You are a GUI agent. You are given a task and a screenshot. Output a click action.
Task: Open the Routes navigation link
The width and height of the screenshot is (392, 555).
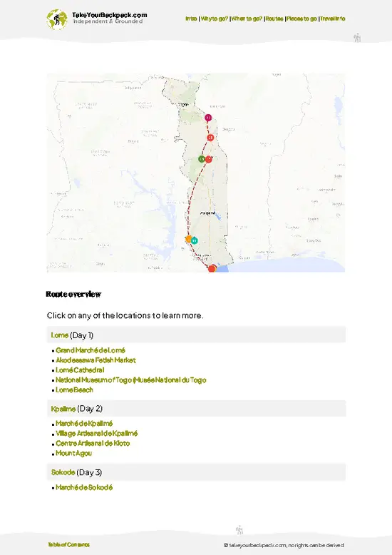coord(274,19)
